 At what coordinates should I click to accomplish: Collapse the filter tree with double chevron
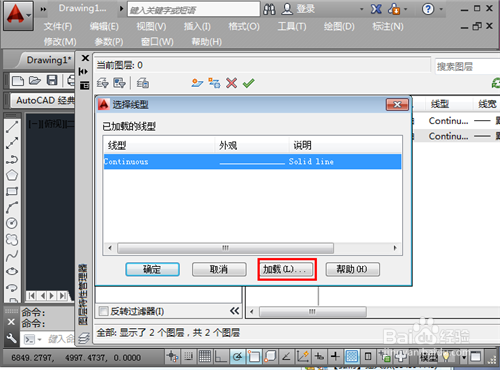tap(234, 311)
